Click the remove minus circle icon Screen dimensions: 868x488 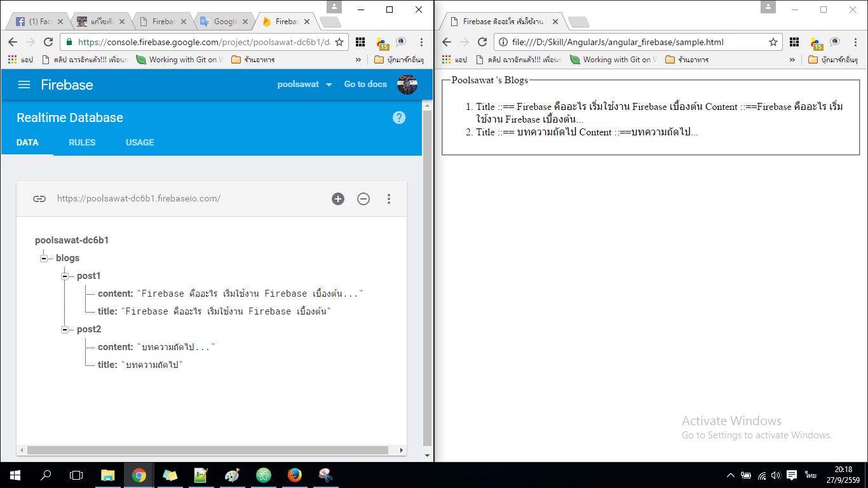pyautogui.click(x=363, y=199)
